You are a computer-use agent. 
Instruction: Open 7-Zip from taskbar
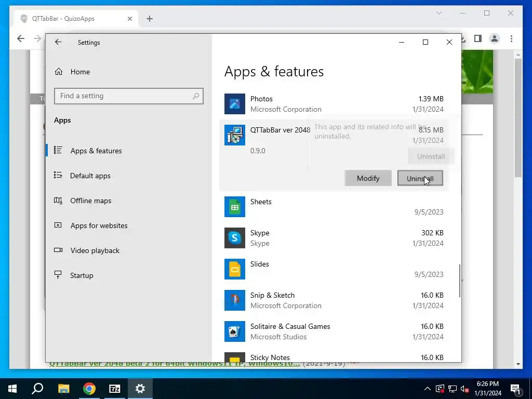[x=115, y=389]
